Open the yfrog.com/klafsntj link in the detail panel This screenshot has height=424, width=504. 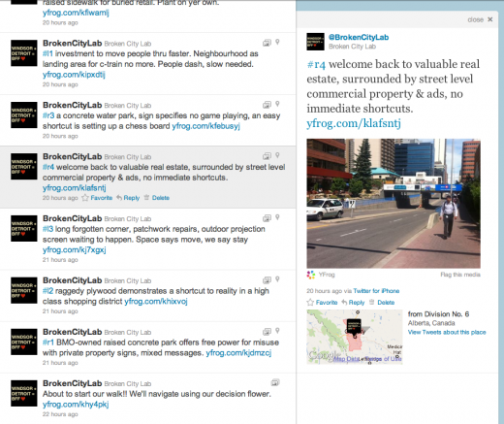pos(354,123)
